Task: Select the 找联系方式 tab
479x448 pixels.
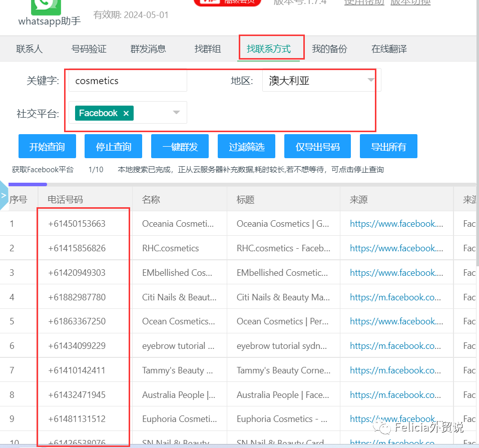Action: pos(268,49)
